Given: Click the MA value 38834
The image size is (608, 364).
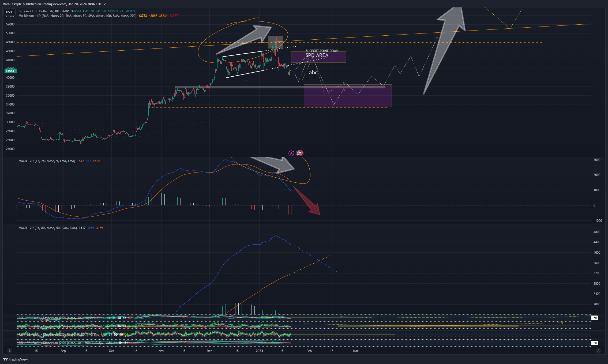Looking at the screenshot, I should [x=163, y=16].
